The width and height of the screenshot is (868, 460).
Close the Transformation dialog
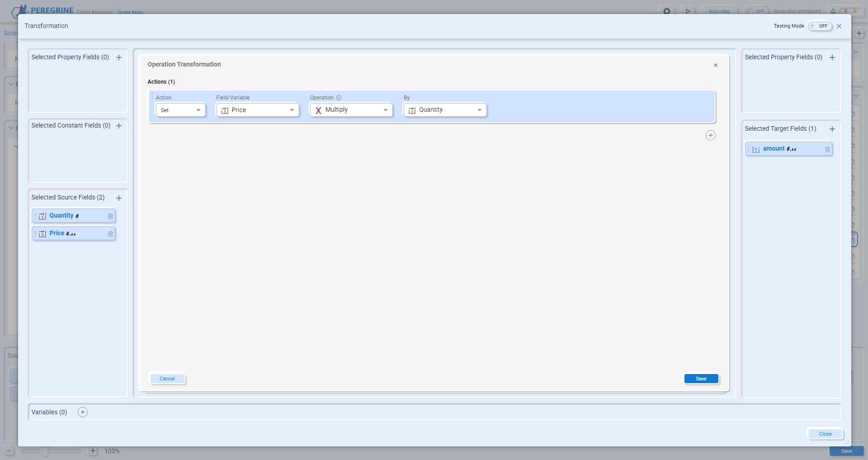[839, 26]
